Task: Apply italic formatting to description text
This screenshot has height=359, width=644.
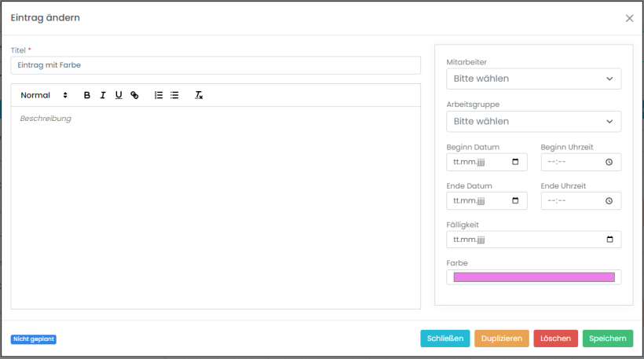Action: point(103,95)
